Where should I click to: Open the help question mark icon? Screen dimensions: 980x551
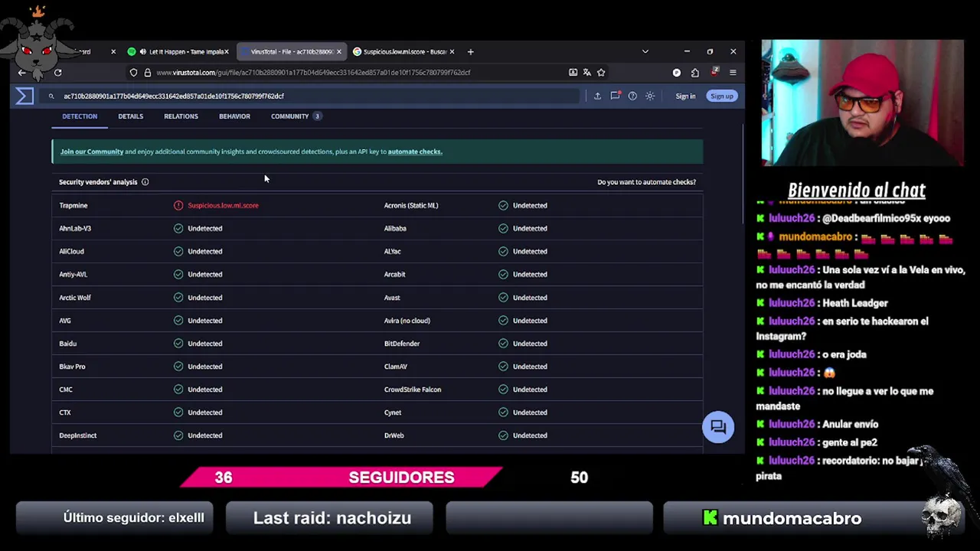pos(632,96)
